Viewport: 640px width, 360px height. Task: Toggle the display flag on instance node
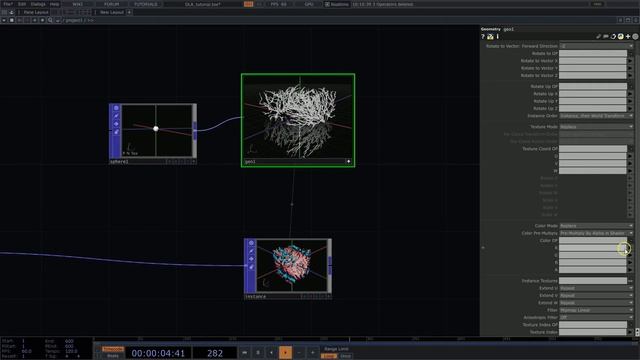[x=251, y=259]
